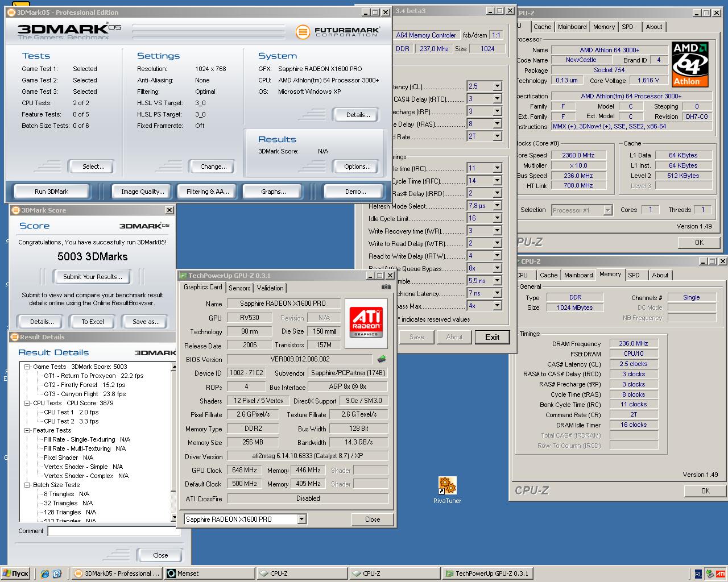Click the Run 3DMark button
The width and height of the screenshot is (728, 582).
(x=51, y=192)
